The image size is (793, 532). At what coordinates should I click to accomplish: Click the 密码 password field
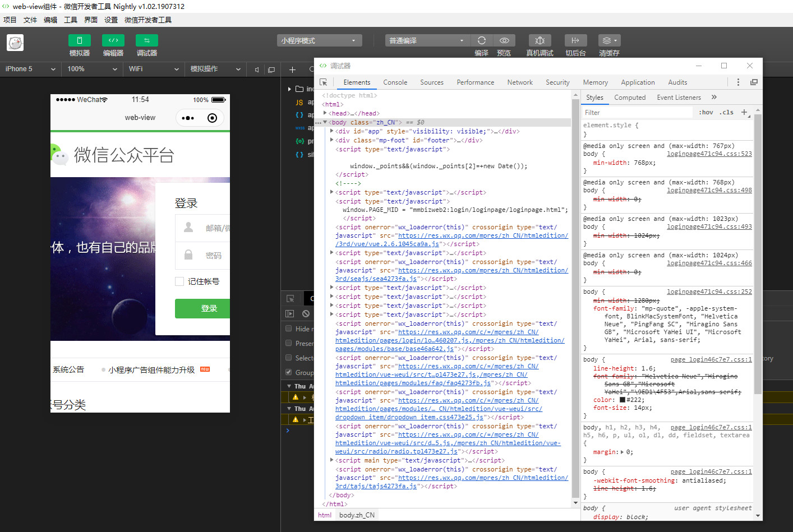(202, 255)
